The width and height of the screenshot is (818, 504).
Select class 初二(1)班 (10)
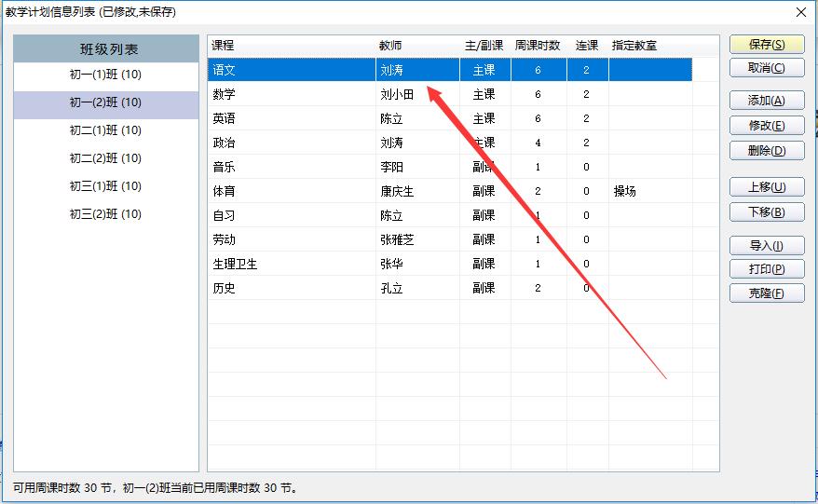(106, 130)
